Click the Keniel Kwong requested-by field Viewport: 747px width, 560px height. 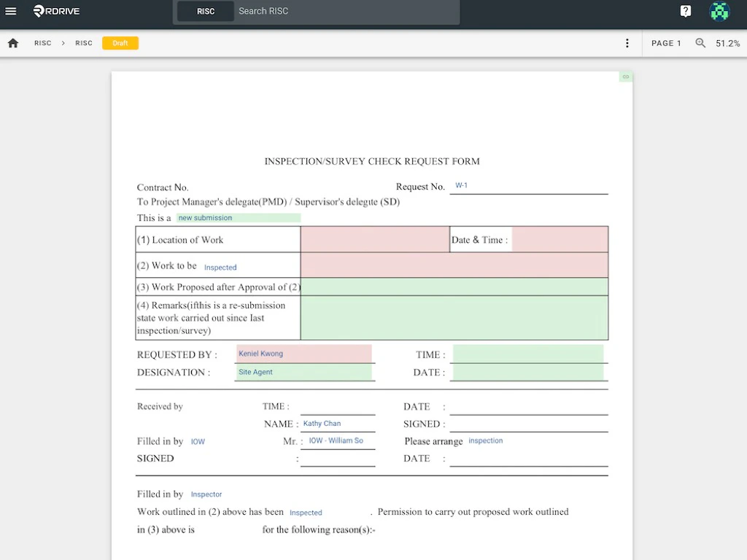tap(304, 354)
